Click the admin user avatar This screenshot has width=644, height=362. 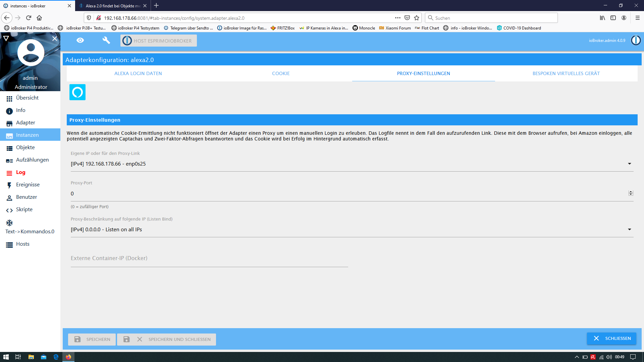coord(31,53)
